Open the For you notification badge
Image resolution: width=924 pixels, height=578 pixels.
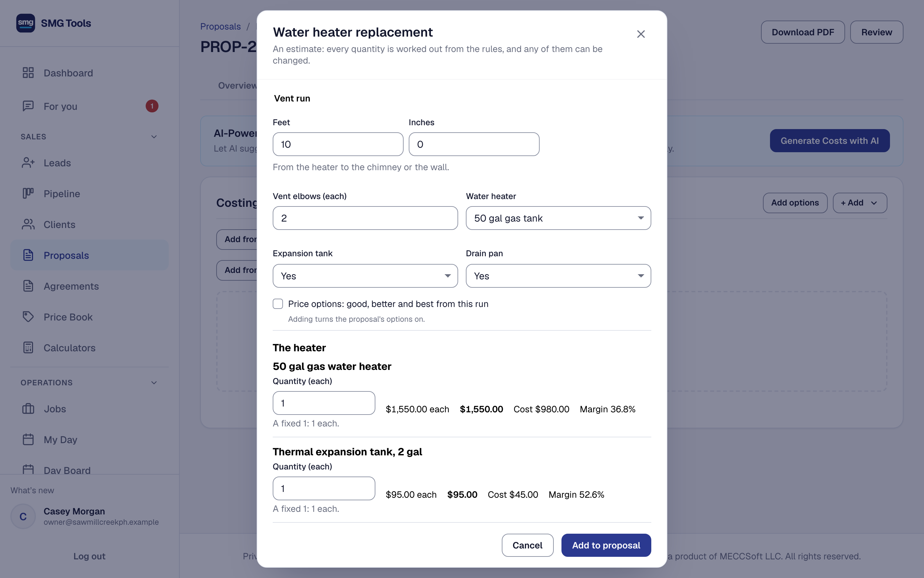152,106
